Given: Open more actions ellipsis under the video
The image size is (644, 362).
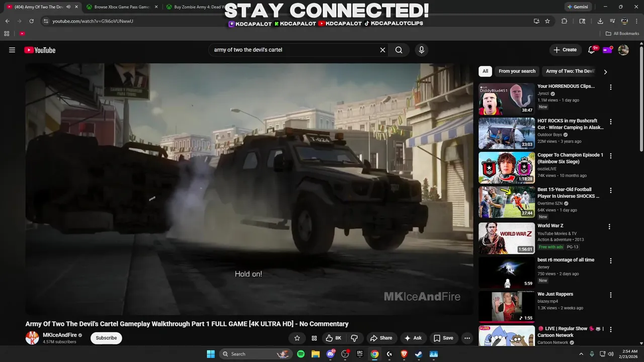Looking at the screenshot, I should (x=467, y=338).
